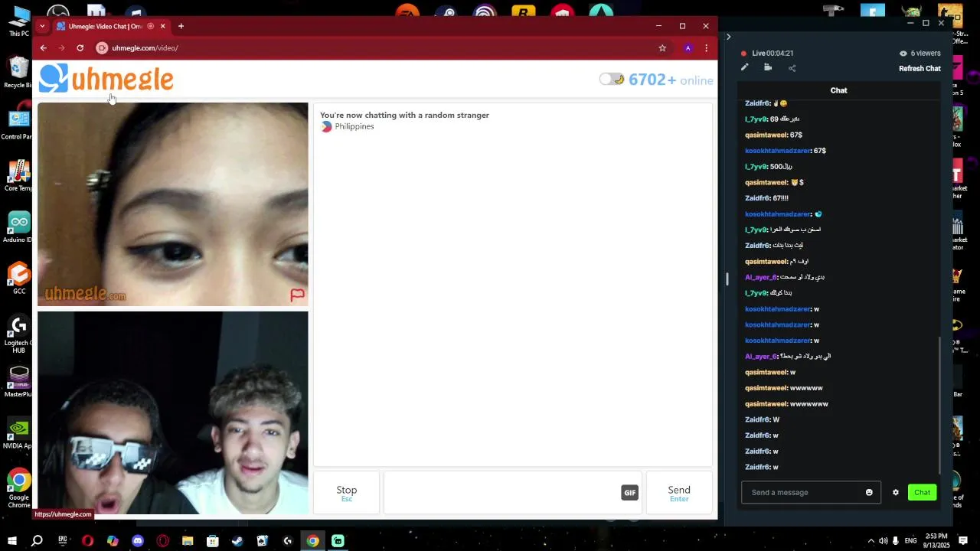The width and height of the screenshot is (980, 551).
Task: Open emoji picker in stream chat
Action: click(x=869, y=492)
